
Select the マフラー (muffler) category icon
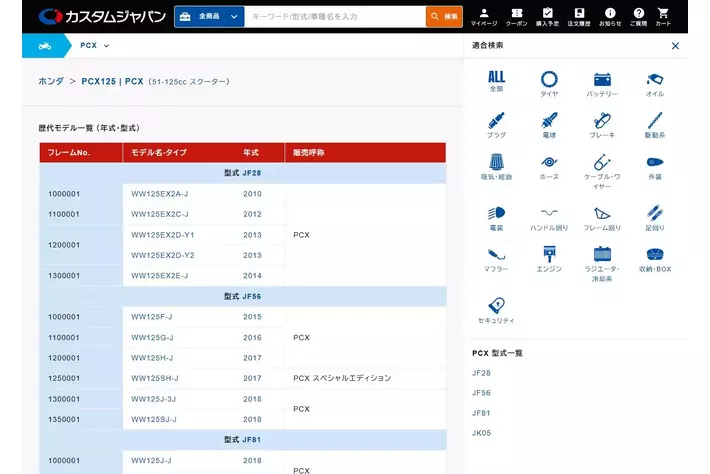click(x=496, y=259)
